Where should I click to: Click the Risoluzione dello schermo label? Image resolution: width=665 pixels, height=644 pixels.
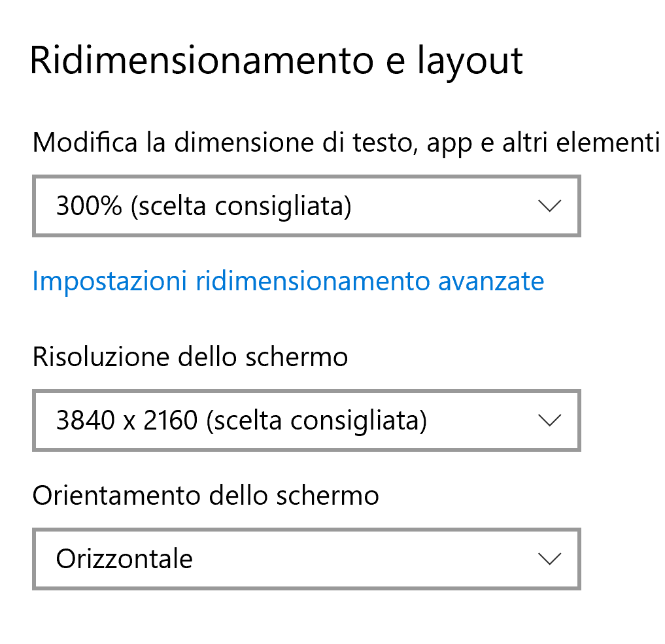click(x=190, y=357)
